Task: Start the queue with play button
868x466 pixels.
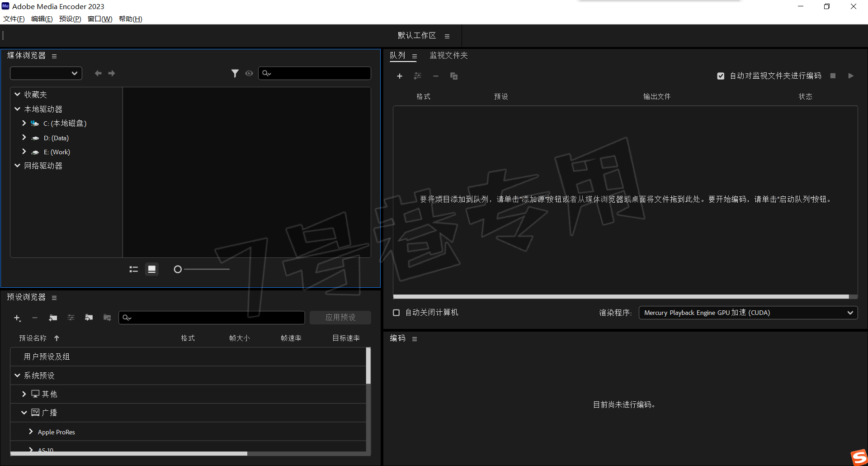Action: click(x=851, y=76)
